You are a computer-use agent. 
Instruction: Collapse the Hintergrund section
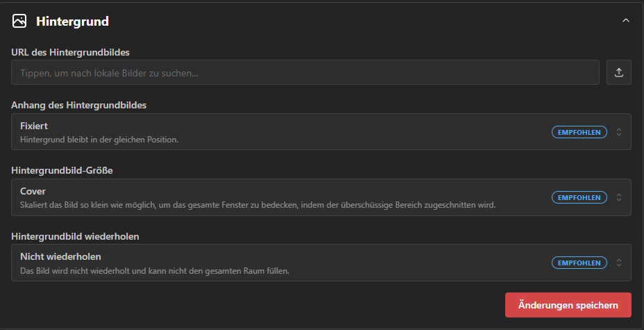pos(626,21)
